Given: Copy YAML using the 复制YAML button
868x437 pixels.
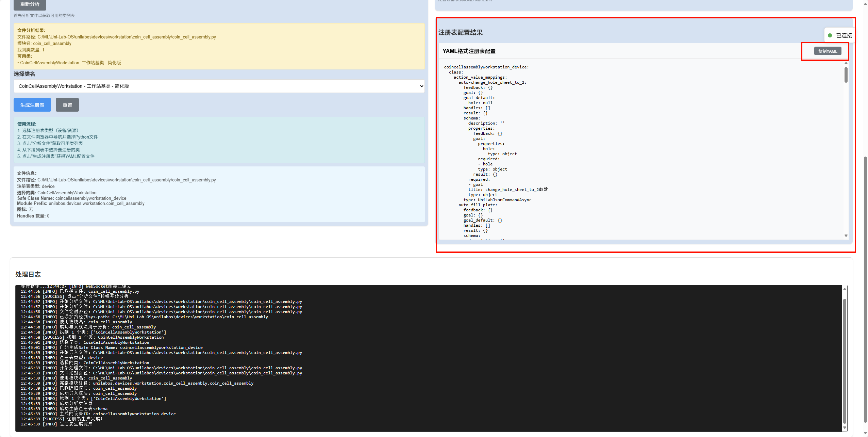Looking at the screenshot, I should tap(827, 51).
